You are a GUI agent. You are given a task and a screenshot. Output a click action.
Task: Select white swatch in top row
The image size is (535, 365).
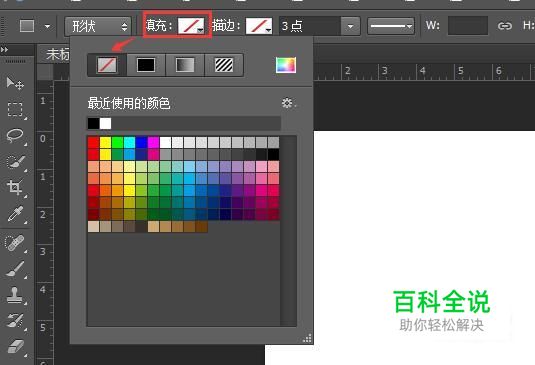[165, 143]
